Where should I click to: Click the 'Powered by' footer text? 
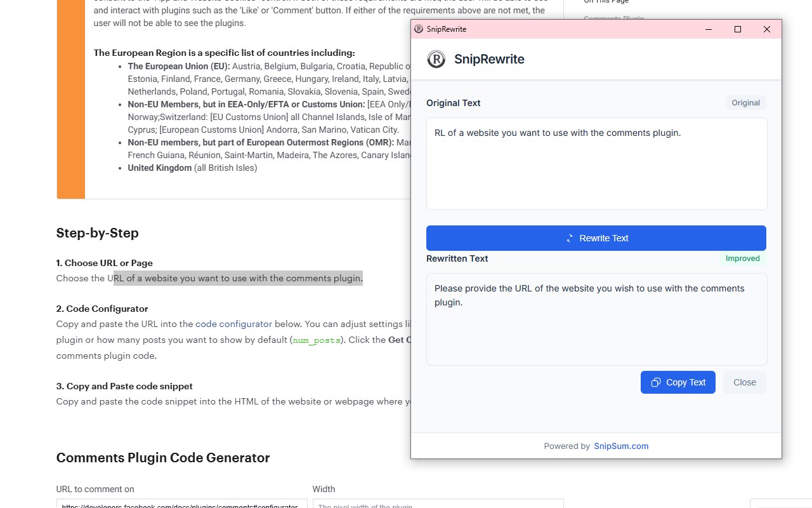567,446
